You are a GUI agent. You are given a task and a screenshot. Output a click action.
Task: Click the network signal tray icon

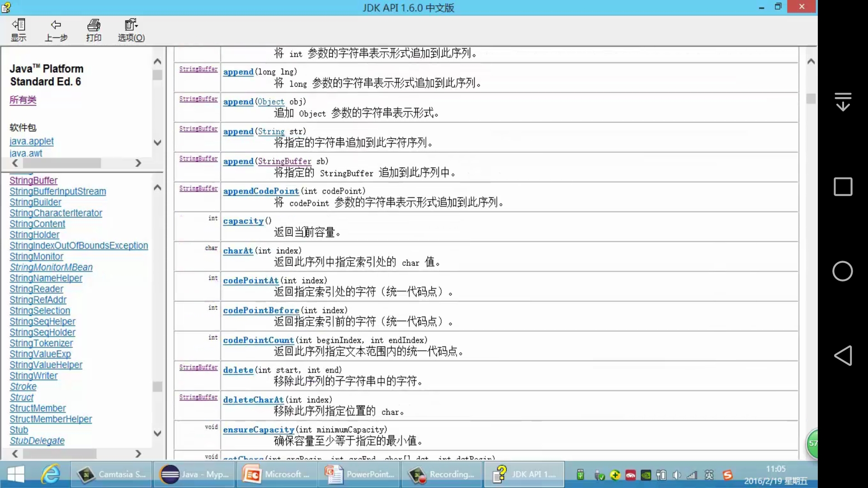pos(692,475)
